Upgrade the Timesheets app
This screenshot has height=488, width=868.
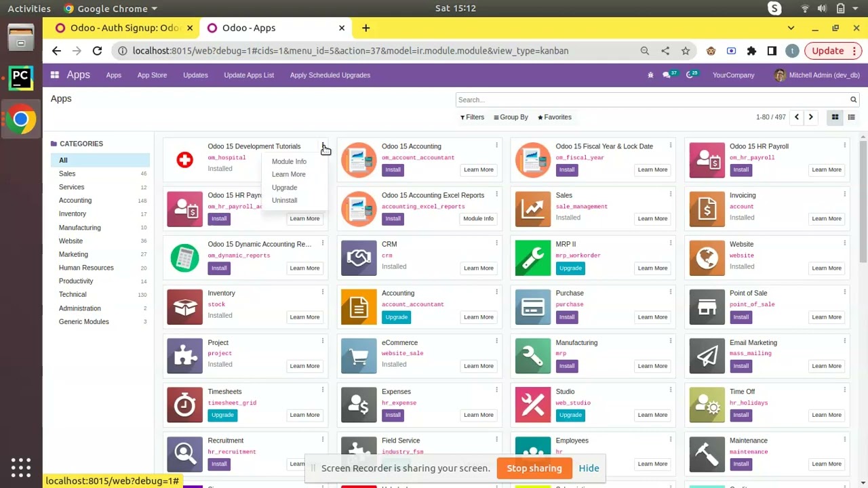(222, 415)
